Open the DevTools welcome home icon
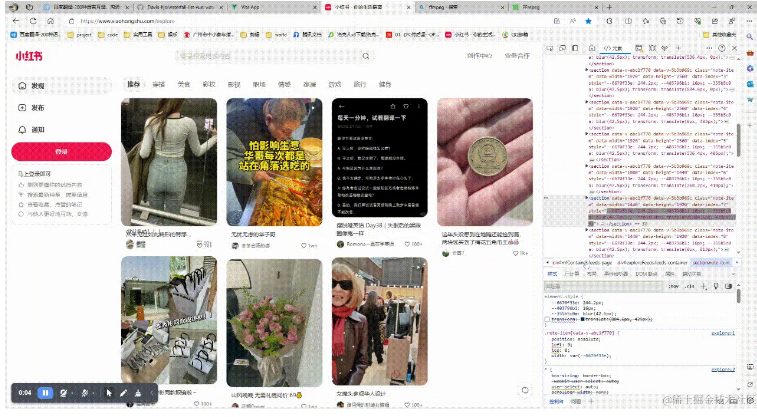757x417 pixels. 592,48
